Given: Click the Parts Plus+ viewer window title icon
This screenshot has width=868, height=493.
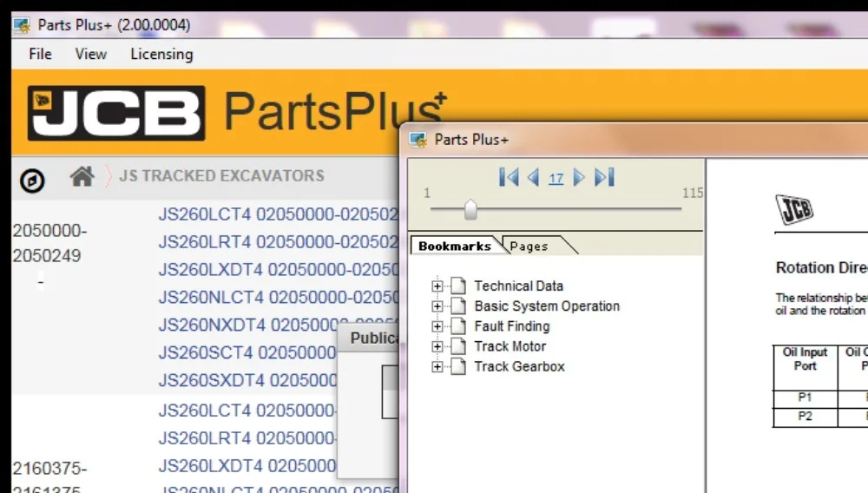Looking at the screenshot, I should [418, 140].
